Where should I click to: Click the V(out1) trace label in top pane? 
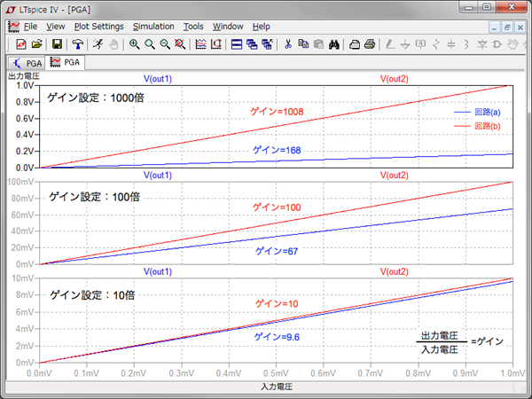tap(157, 79)
